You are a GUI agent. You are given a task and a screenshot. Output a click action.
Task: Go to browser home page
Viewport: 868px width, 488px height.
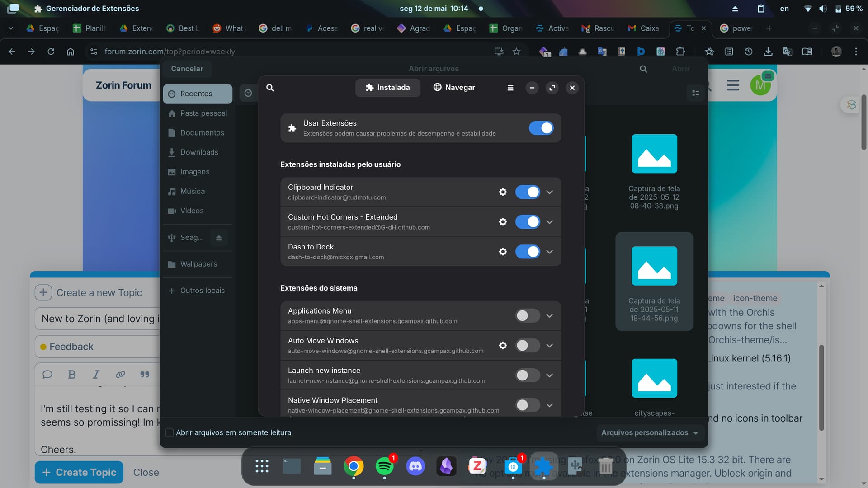coord(71,52)
